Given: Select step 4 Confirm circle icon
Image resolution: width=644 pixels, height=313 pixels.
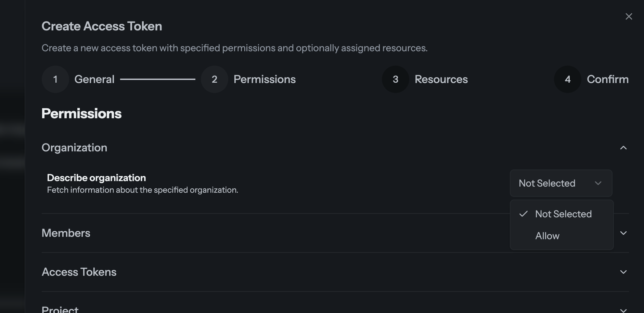Looking at the screenshot, I should (x=567, y=79).
